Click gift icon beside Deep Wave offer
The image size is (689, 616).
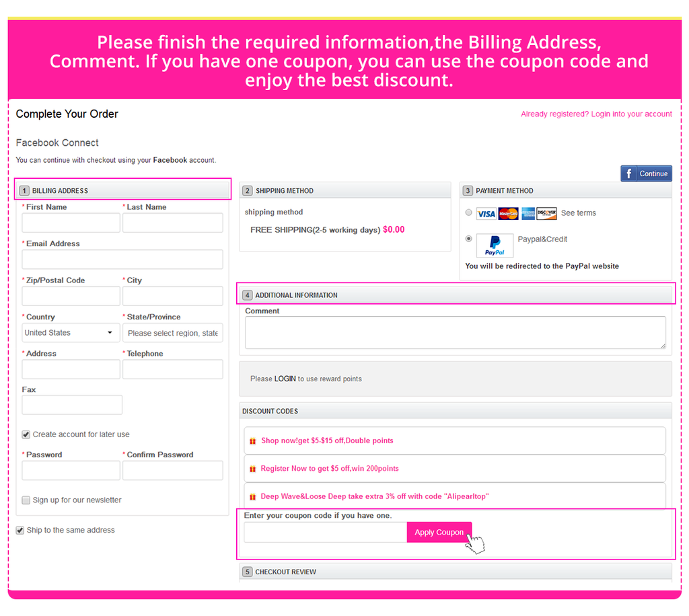click(x=253, y=497)
